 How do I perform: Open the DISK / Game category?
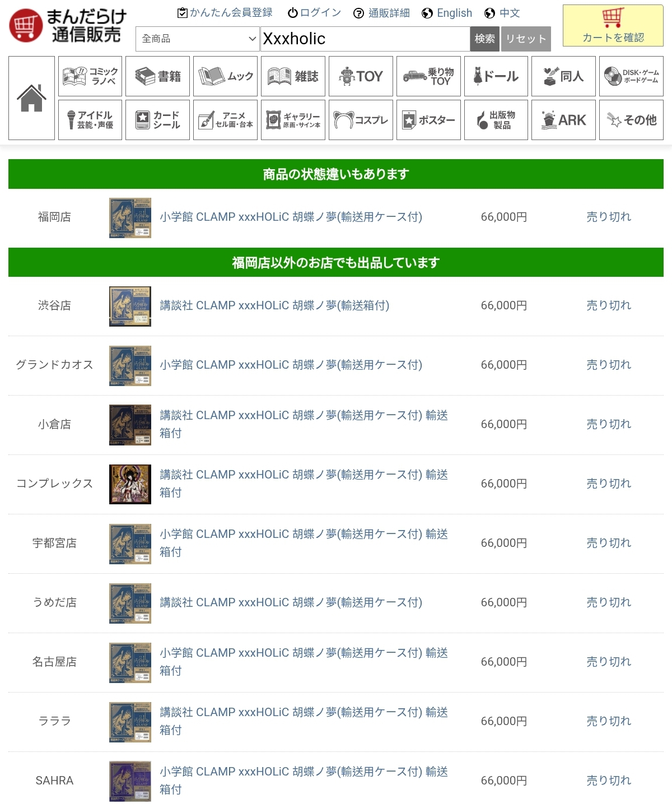point(631,76)
